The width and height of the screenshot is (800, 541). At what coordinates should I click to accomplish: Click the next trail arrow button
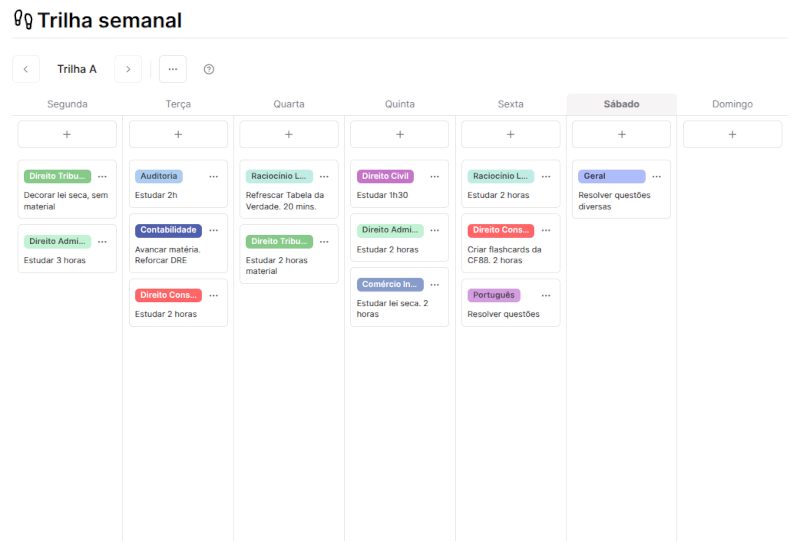128,69
